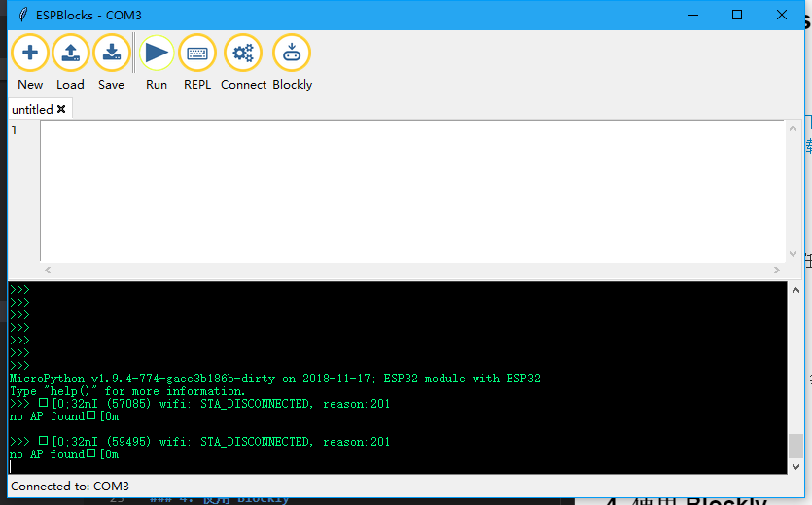The width and height of the screenshot is (812, 505).
Task: Click the Connected to: COM3 status bar
Action: click(70, 486)
